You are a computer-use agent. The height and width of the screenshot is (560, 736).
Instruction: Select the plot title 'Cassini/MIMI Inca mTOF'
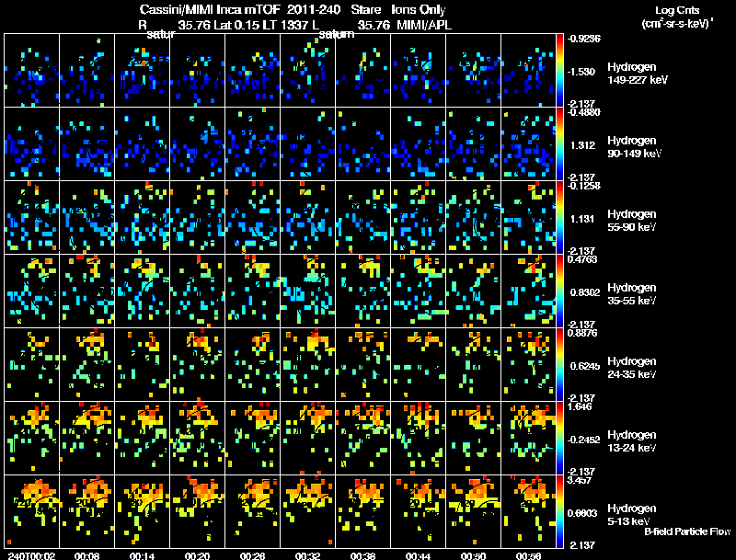(x=210, y=9)
